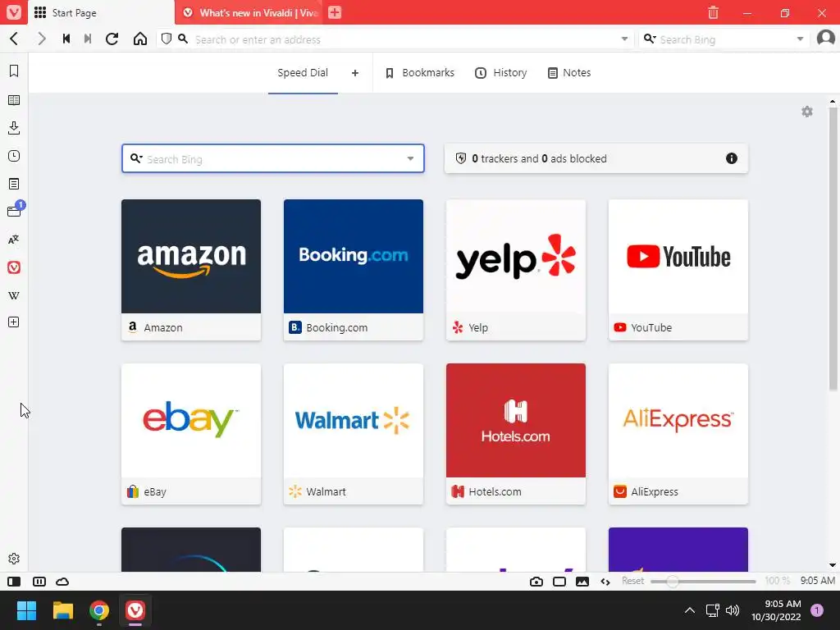Click the 9:05 AM status bar clock
840x630 pixels.
tap(818, 581)
